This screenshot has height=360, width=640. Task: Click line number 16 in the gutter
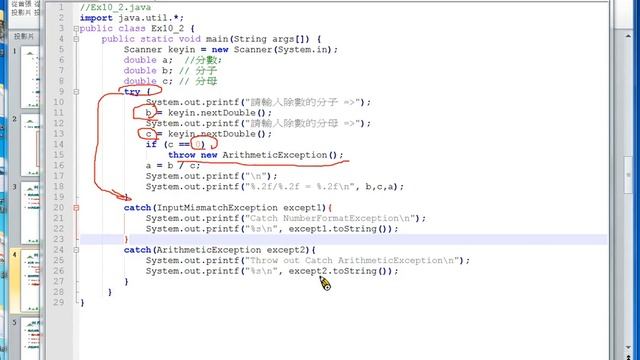point(59,166)
